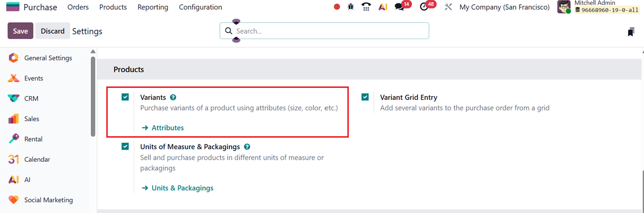Open the Reporting menu
This screenshot has height=213, width=644.
pyautogui.click(x=153, y=7)
